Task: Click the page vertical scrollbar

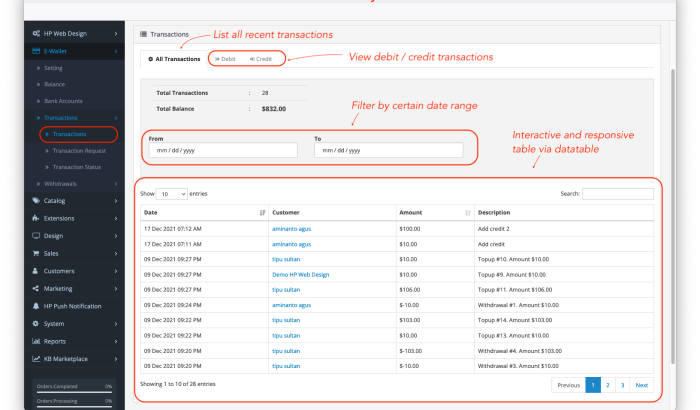Action: coord(673,216)
